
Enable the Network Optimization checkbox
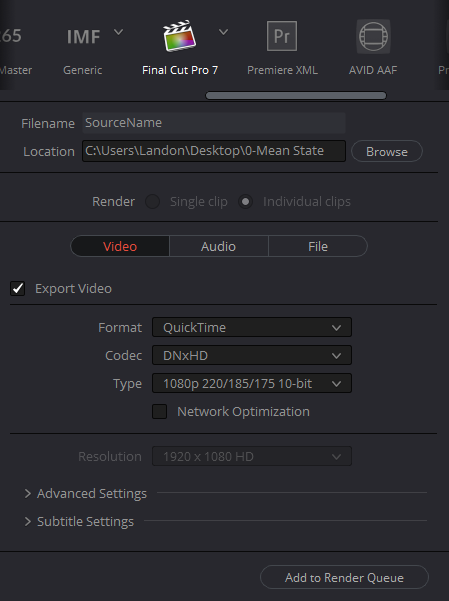click(160, 412)
